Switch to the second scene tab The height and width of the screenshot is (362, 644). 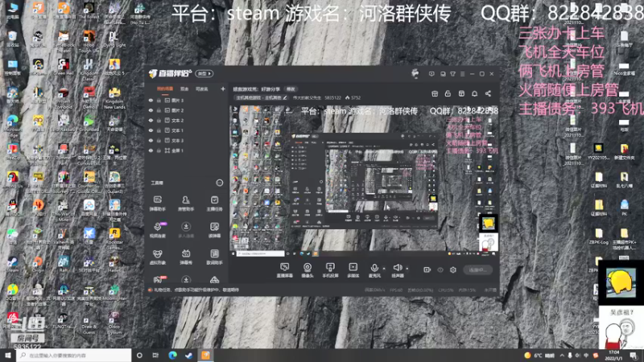184,88
